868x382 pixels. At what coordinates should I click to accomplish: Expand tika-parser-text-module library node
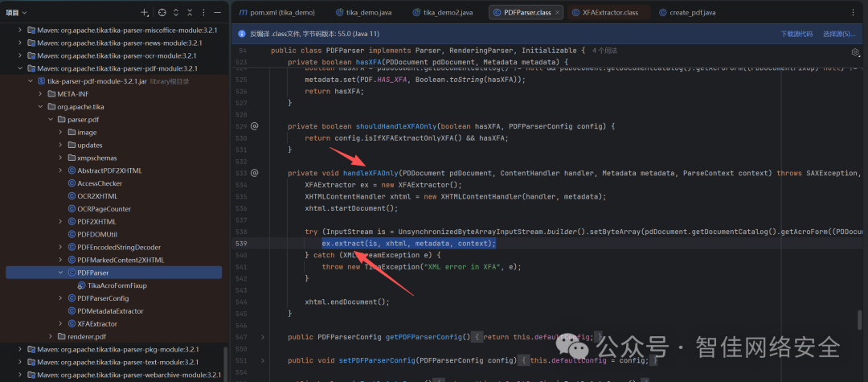(20, 362)
